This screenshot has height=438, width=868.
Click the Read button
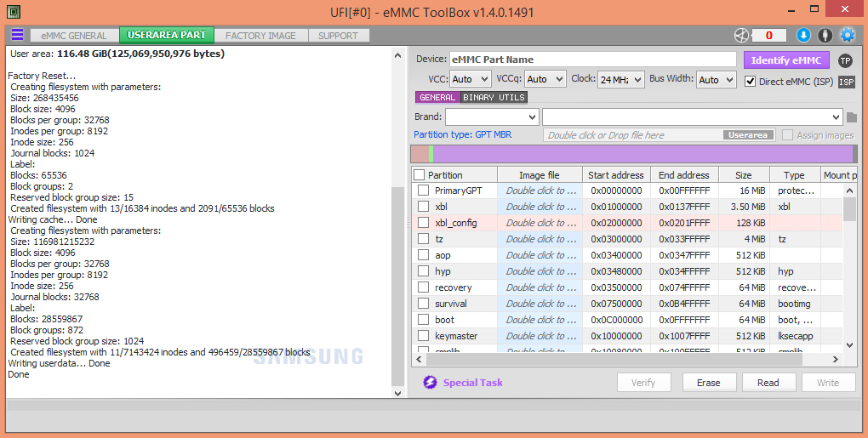768,382
